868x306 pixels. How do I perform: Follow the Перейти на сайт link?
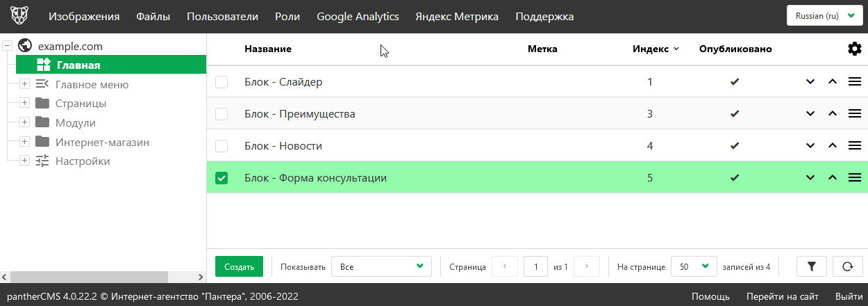(782, 296)
